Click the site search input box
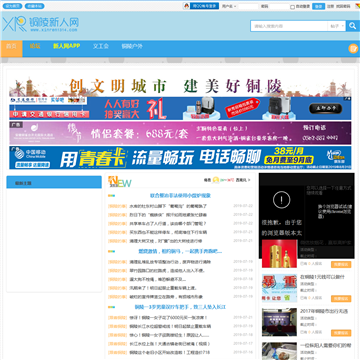360x360 pixels. click(289, 26)
